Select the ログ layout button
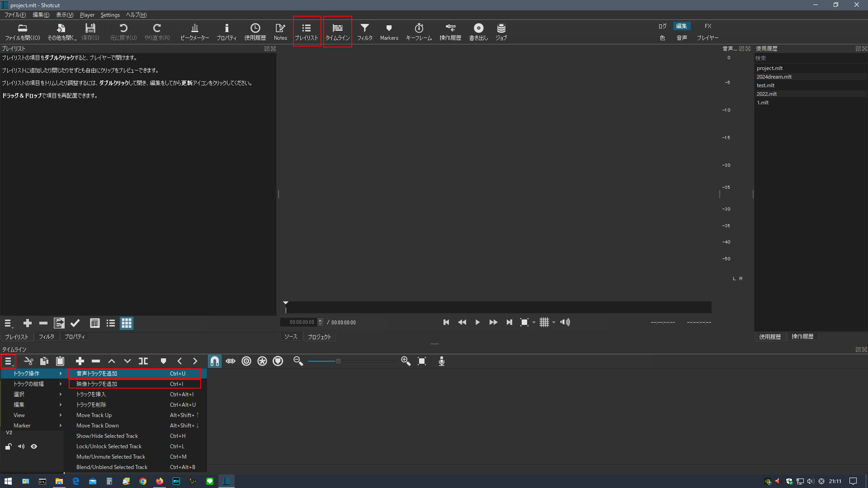The image size is (868, 488). click(662, 26)
